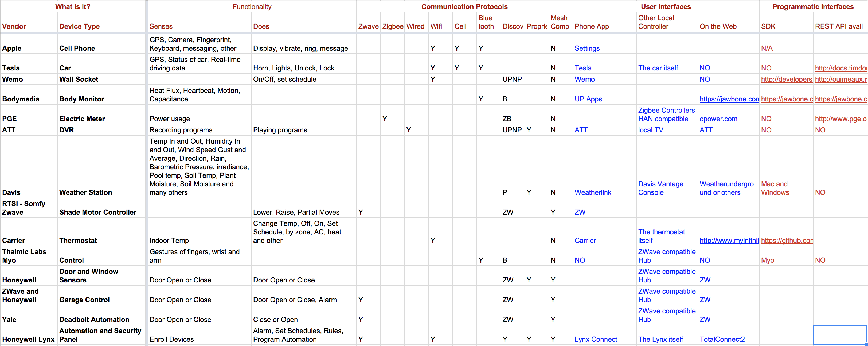Screen dimensions: 868x346
Task: Select the Davis Vantage Console cell
Action: click(x=660, y=188)
